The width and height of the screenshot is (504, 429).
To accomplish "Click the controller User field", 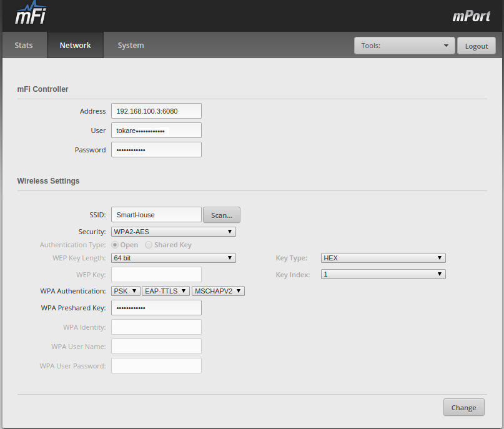I will coord(156,130).
